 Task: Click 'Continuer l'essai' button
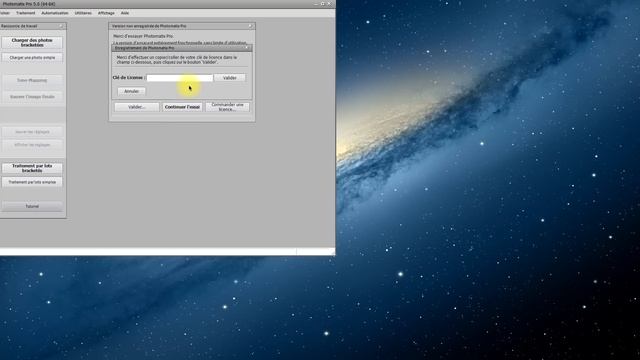[182, 107]
